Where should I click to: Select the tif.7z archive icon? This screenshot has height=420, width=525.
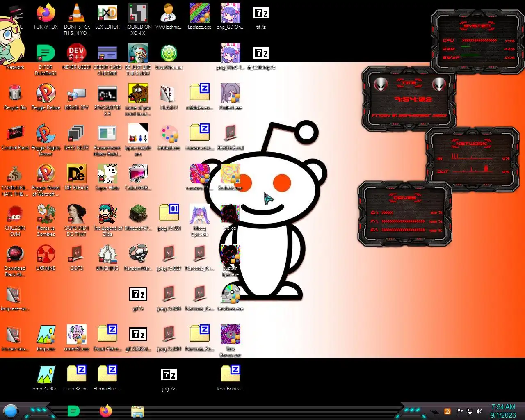coord(261,16)
